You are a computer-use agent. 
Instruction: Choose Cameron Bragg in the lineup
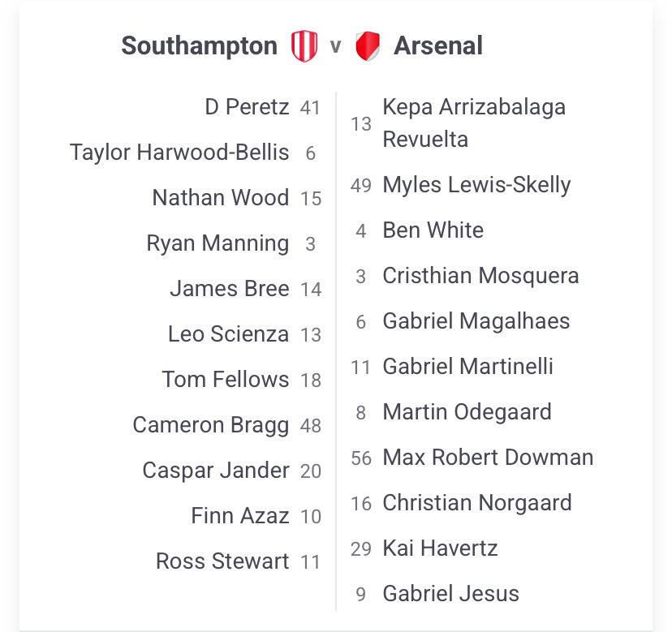click(x=211, y=425)
